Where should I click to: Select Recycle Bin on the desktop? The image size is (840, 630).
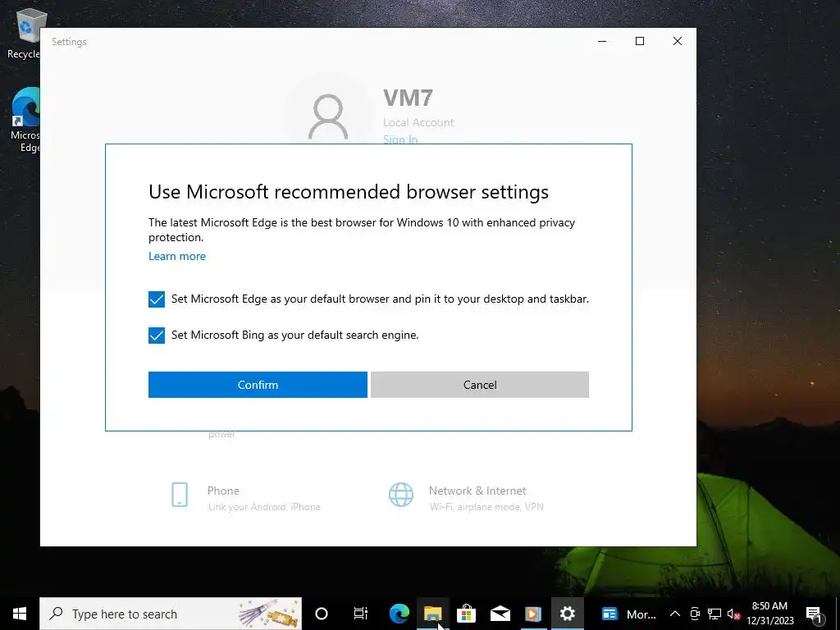coord(25,33)
